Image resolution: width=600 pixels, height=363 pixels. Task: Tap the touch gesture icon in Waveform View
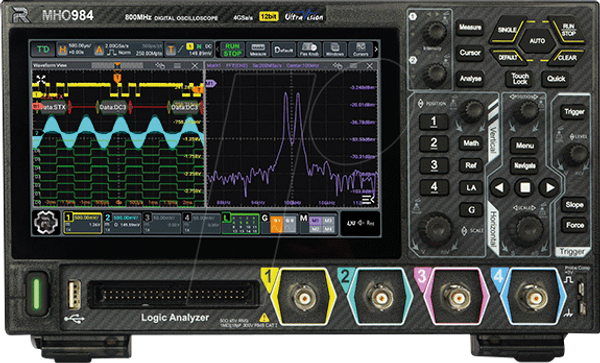click(160, 66)
